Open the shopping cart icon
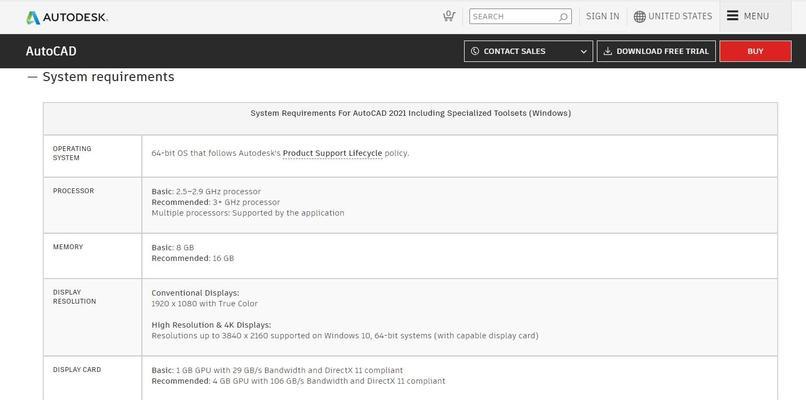 [x=449, y=16]
